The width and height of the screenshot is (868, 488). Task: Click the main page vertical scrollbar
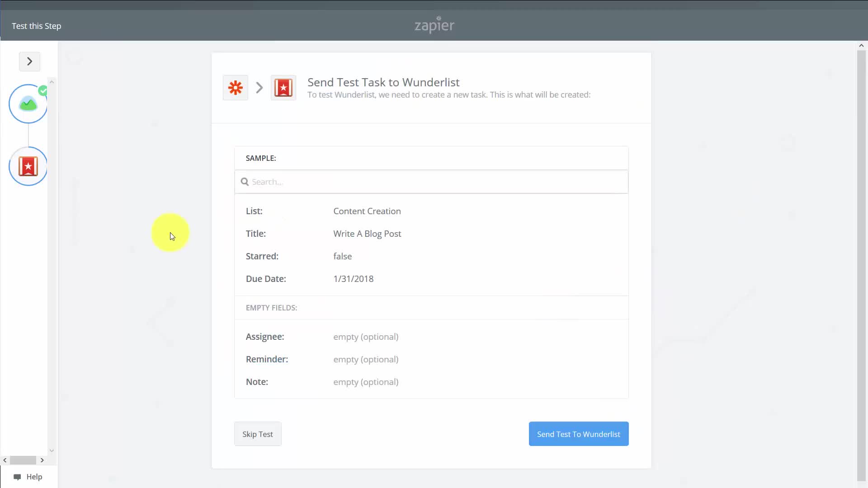861,266
